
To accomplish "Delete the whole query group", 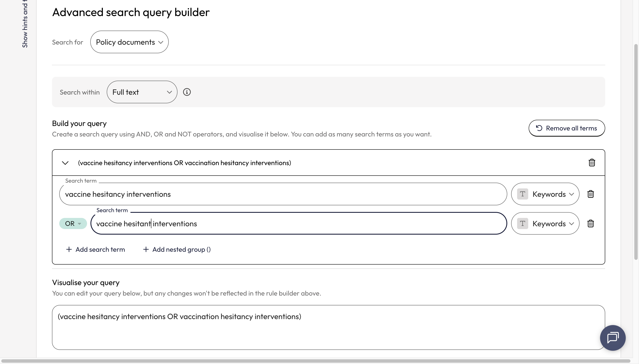I will pyautogui.click(x=592, y=163).
